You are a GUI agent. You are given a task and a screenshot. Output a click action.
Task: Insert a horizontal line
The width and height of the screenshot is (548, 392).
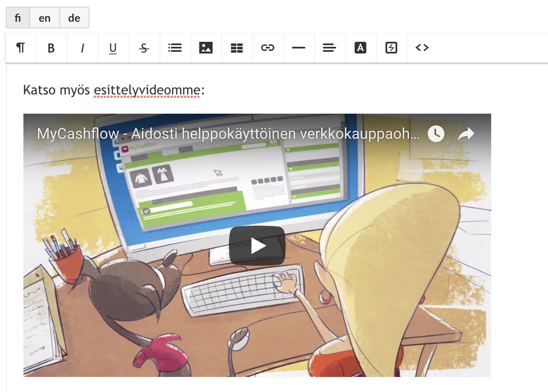pos(299,48)
